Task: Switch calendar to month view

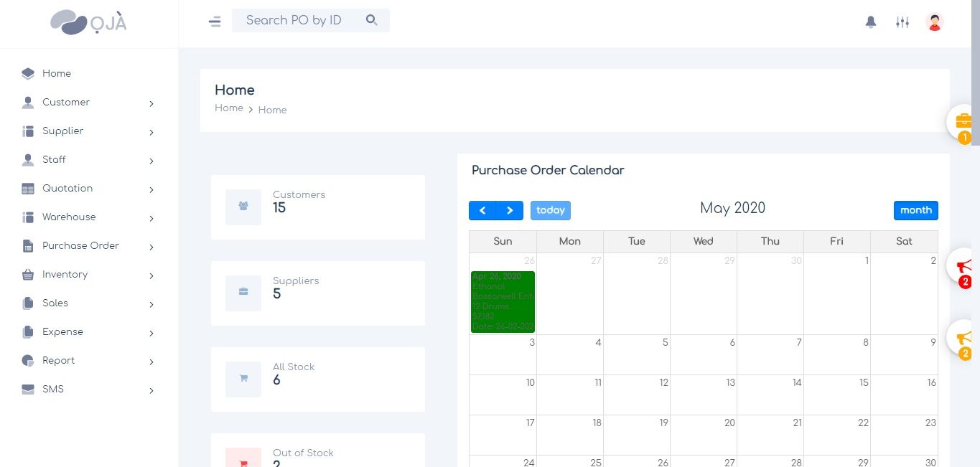Action: [915, 210]
